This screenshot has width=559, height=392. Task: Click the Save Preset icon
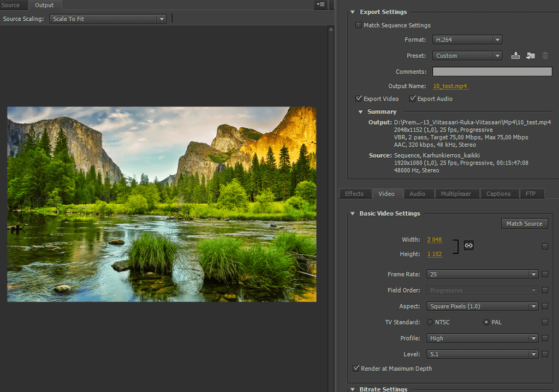[515, 56]
